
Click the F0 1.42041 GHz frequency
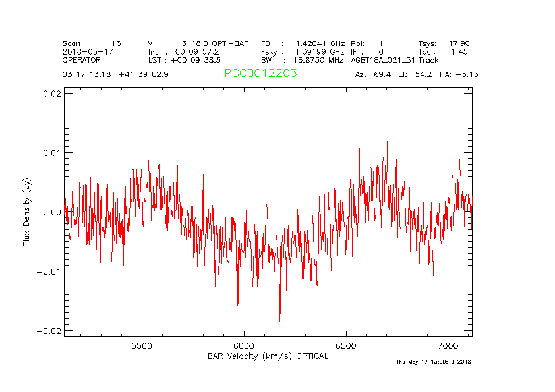tap(303, 43)
